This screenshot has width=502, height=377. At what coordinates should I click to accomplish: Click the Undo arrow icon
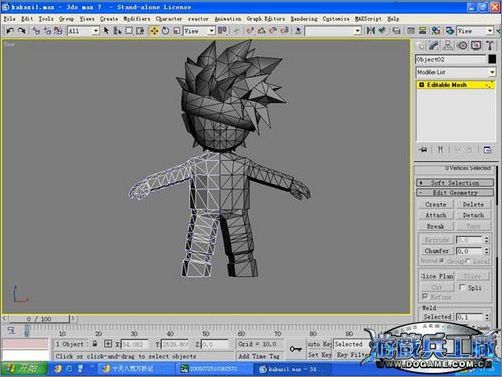click(x=10, y=31)
